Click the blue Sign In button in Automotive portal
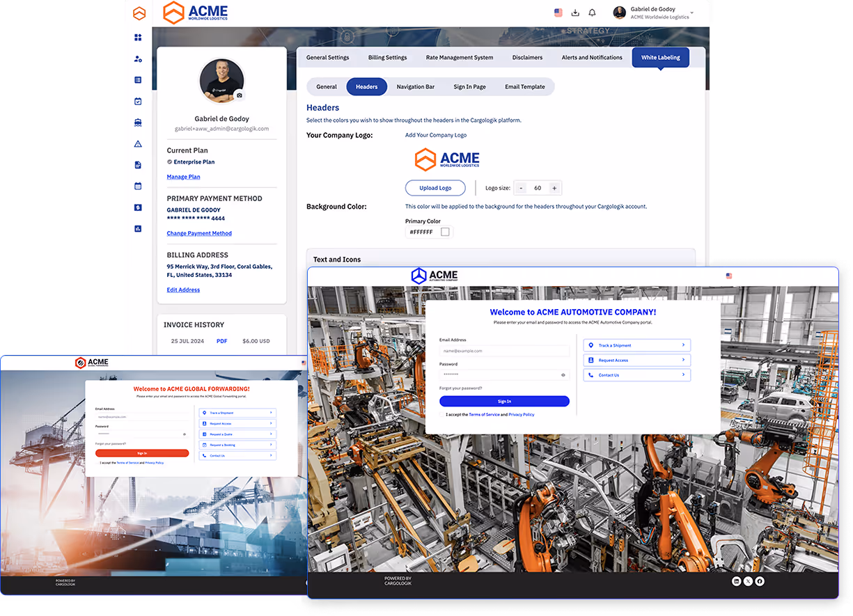The height and width of the screenshot is (616, 853). (504, 401)
